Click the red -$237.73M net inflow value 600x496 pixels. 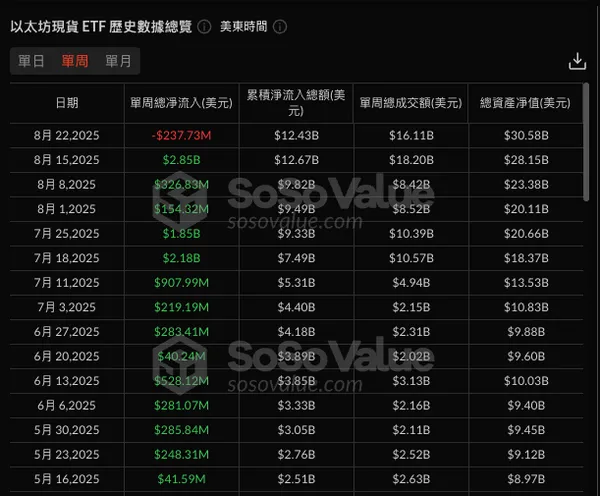(181, 135)
